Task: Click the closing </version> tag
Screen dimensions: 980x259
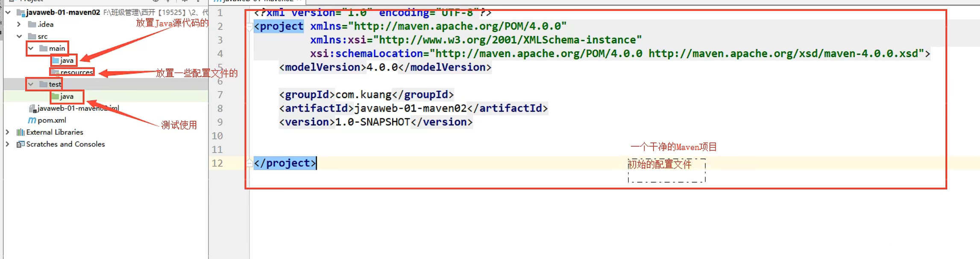Action: (x=442, y=122)
